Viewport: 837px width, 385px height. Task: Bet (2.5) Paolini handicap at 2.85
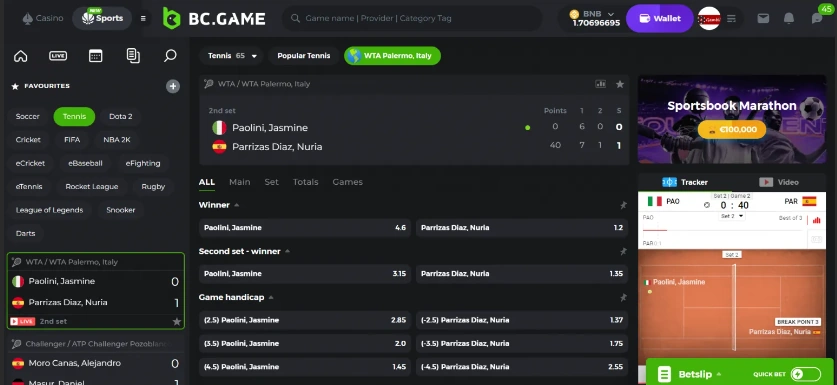pos(305,320)
